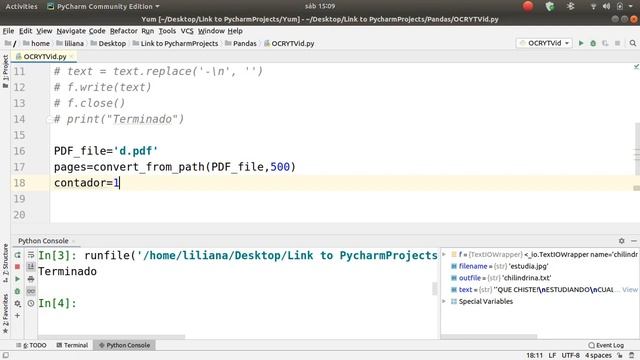640x360 pixels.
Task: Click the Link to PycharmProjects breadcrumb
Action: pos(175,43)
